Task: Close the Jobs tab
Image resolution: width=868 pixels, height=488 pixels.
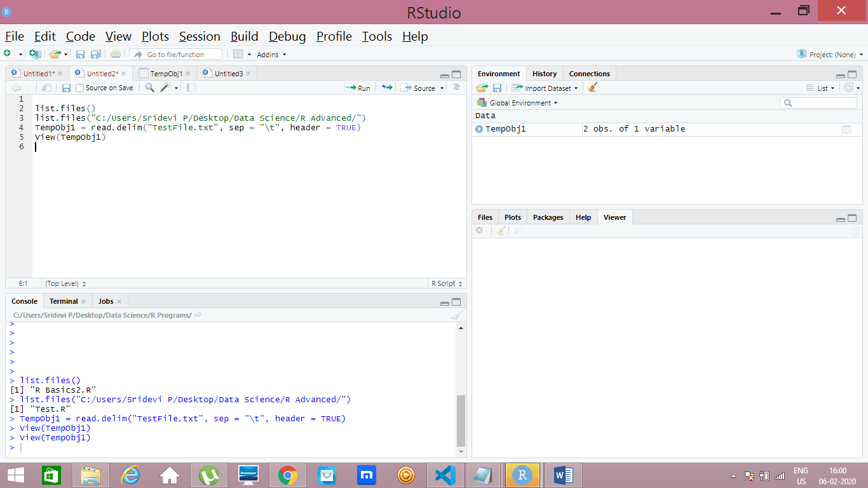Action: click(x=119, y=301)
